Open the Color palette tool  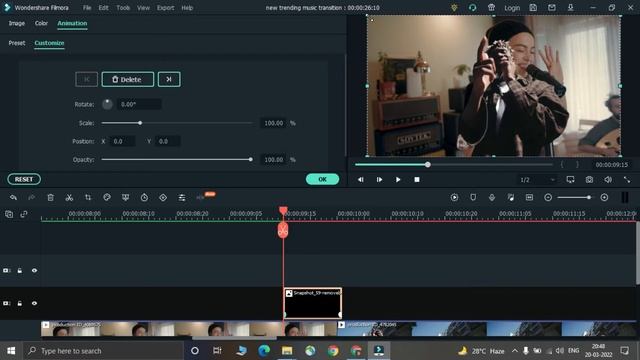click(107, 198)
